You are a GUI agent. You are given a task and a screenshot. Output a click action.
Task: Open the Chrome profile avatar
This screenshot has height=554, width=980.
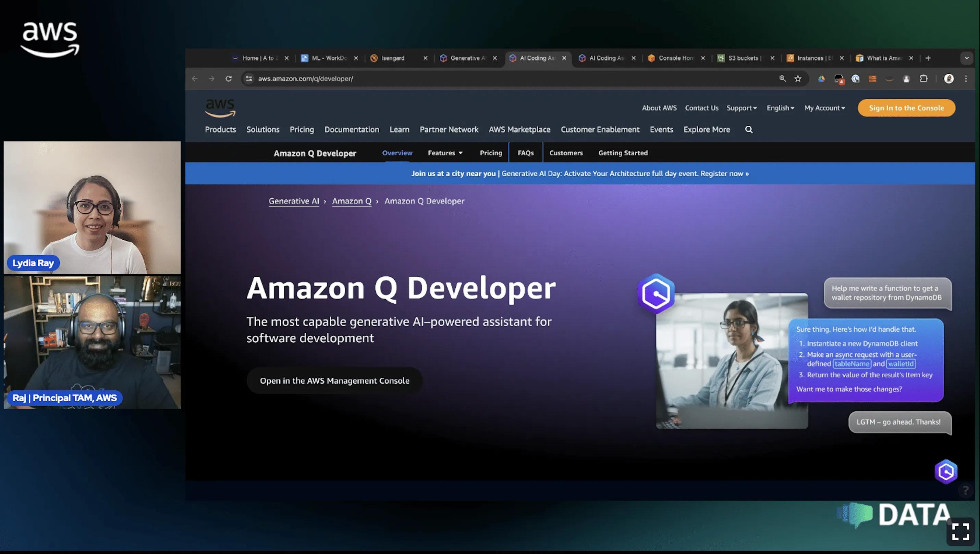click(949, 79)
